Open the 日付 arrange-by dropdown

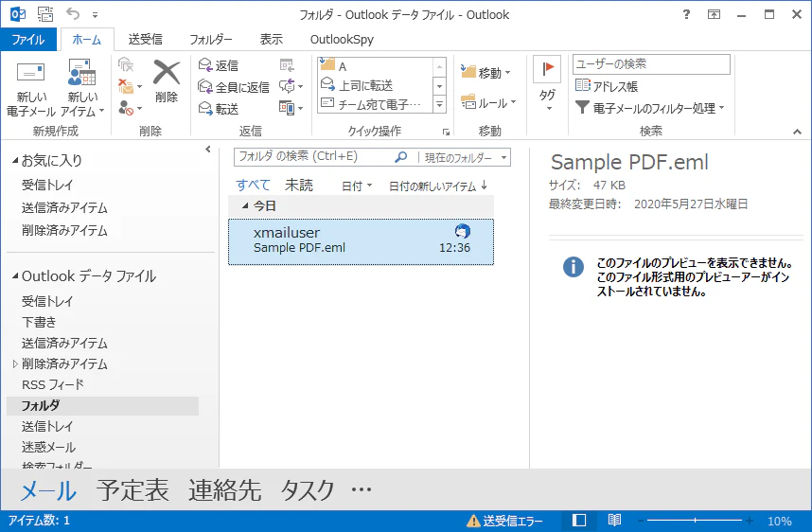357,186
